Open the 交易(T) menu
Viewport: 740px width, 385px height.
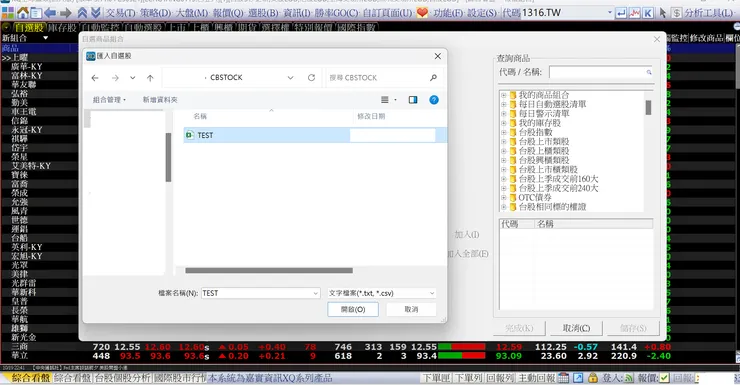(x=121, y=13)
